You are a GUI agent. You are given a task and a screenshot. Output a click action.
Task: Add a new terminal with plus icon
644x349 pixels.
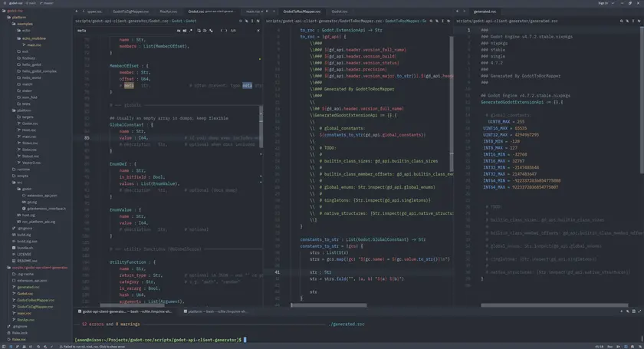pos(622,311)
